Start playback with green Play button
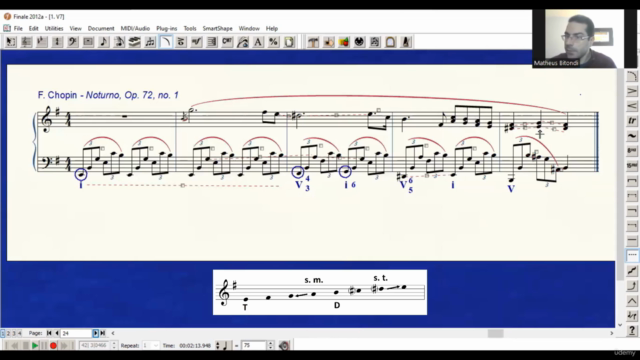 35,346
